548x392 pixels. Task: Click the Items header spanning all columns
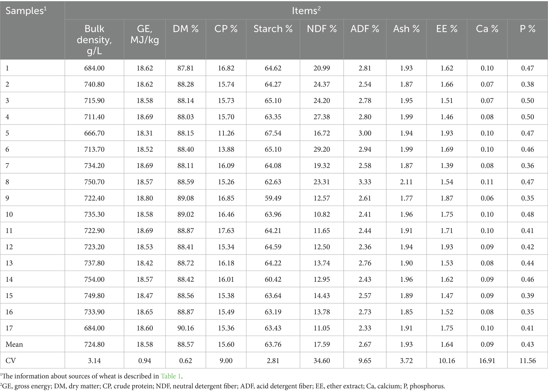pos(306,11)
